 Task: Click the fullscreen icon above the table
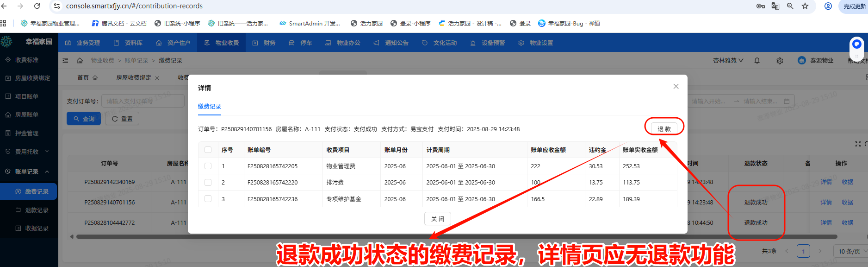(x=858, y=144)
